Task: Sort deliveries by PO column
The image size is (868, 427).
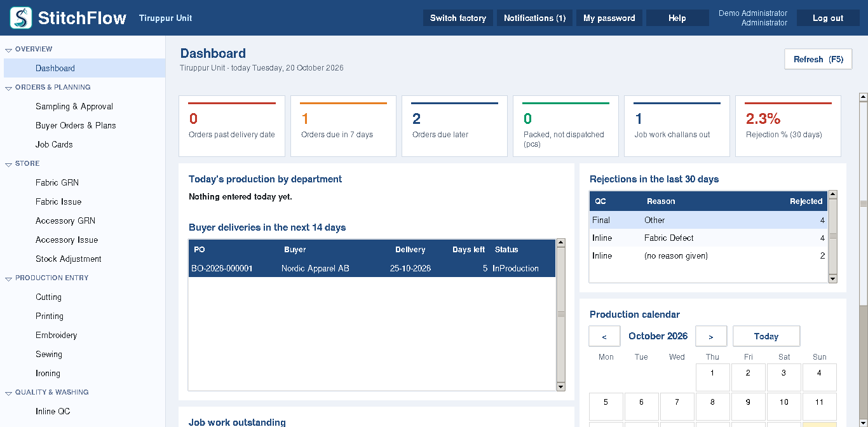Action: pyautogui.click(x=234, y=249)
